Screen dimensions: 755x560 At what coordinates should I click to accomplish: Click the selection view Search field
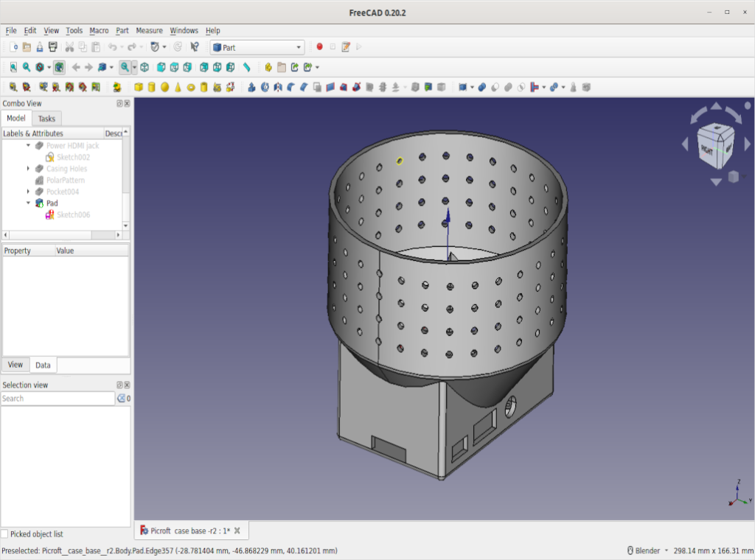point(58,399)
